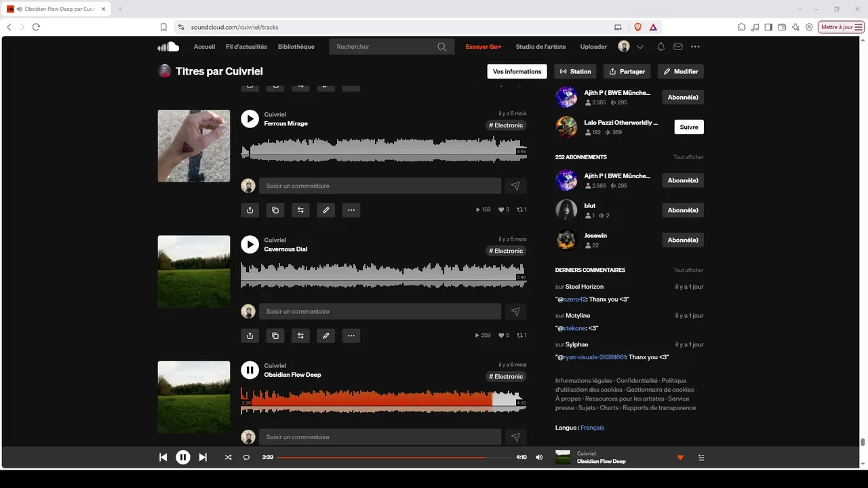This screenshot has height=488, width=868.
Task: Go to Uploader page
Action: pyautogui.click(x=593, y=47)
